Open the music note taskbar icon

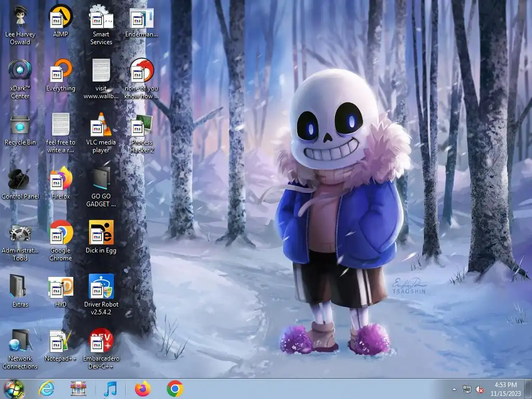(110, 389)
